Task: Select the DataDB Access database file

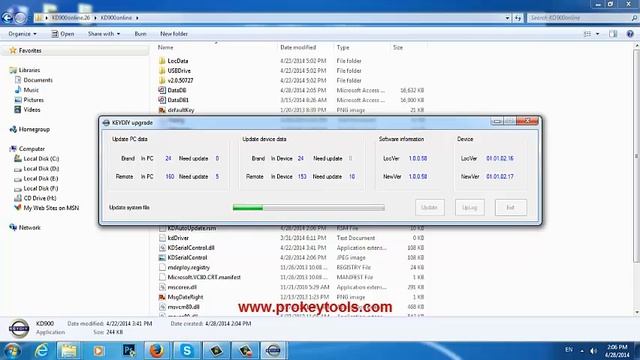Action: (177, 90)
